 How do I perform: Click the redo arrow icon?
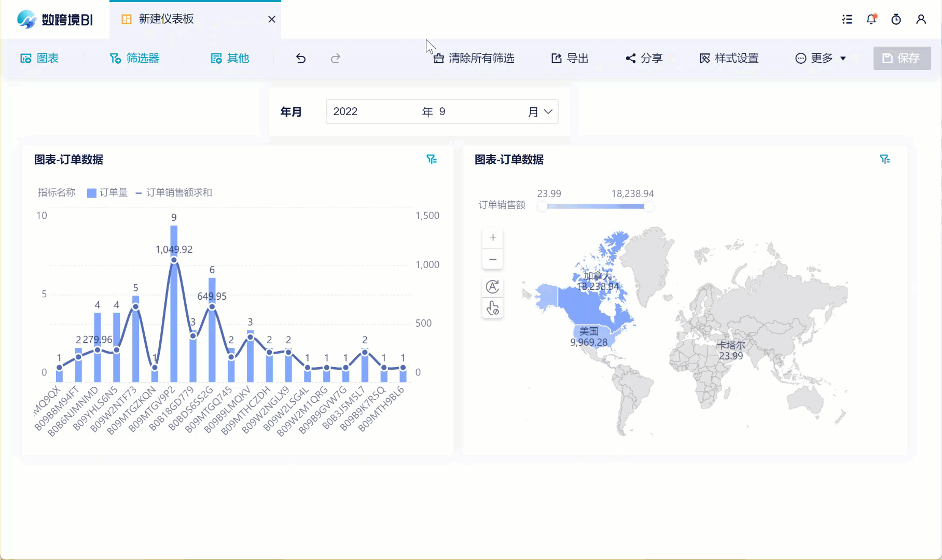pos(336,58)
